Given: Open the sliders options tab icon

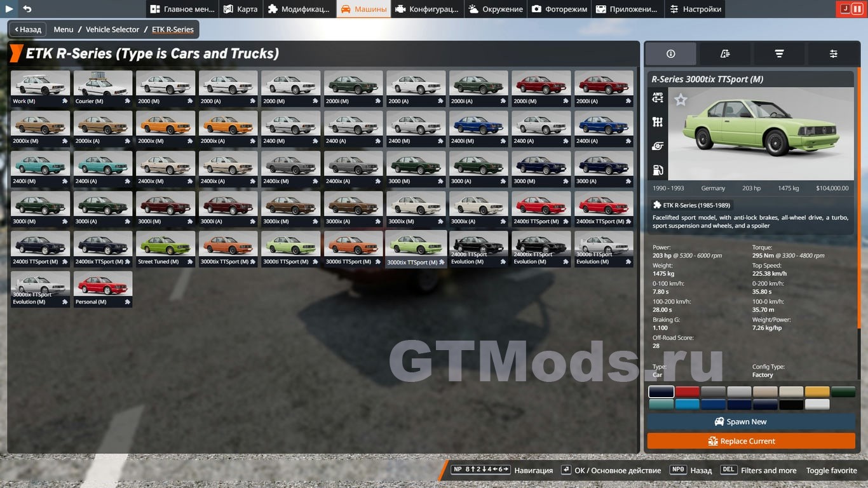Looking at the screenshot, I should click(833, 54).
